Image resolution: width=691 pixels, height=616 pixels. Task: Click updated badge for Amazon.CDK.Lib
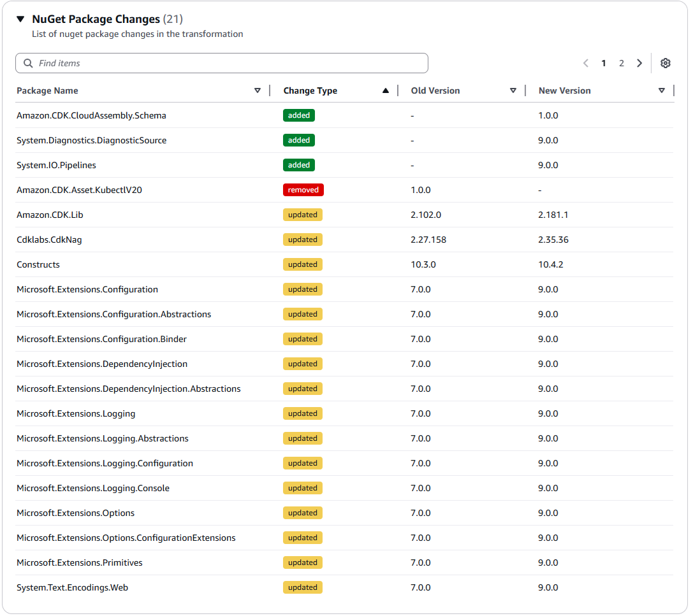[x=303, y=215]
